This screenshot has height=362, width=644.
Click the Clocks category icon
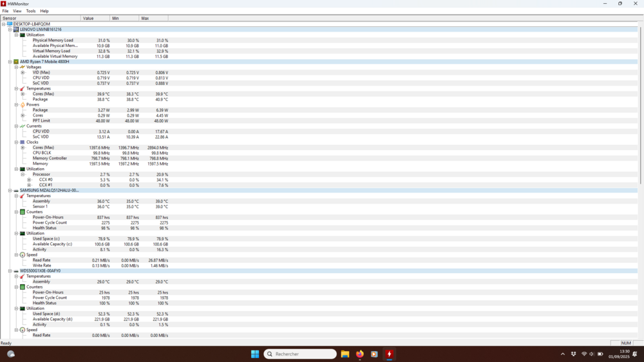point(23,142)
